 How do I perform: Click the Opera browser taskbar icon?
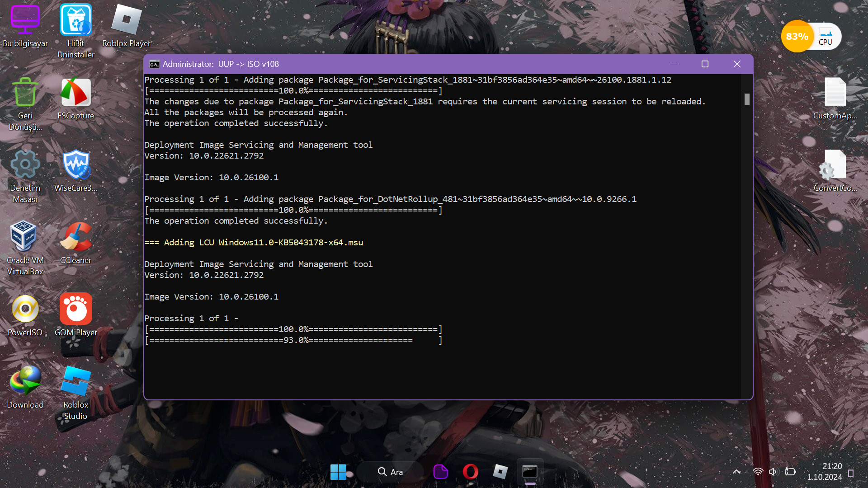470,472
